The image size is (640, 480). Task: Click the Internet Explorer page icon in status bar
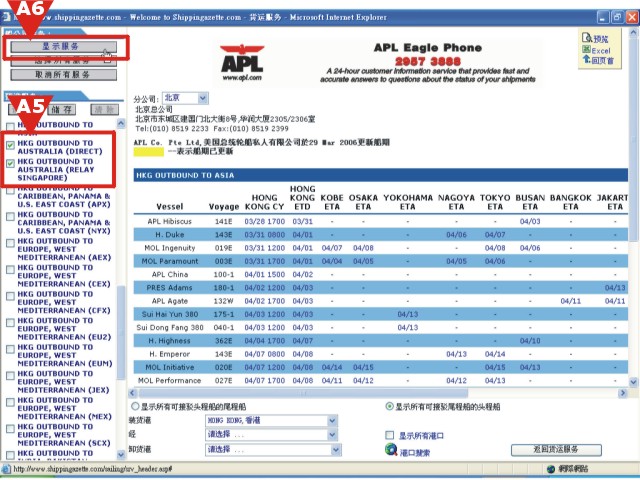6,469
